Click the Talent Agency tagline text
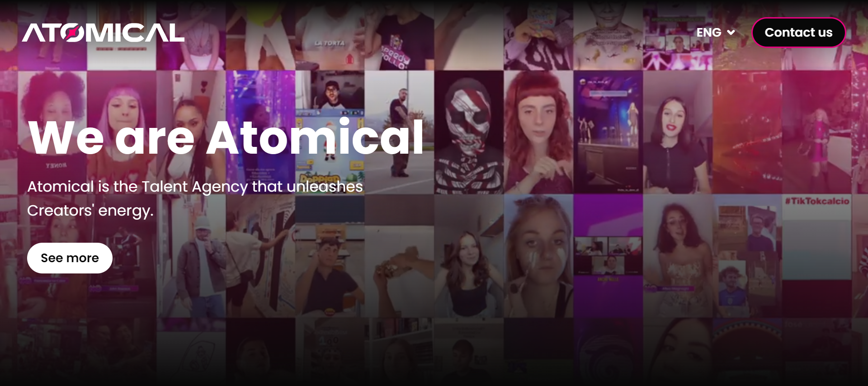 pyautogui.click(x=195, y=198)
